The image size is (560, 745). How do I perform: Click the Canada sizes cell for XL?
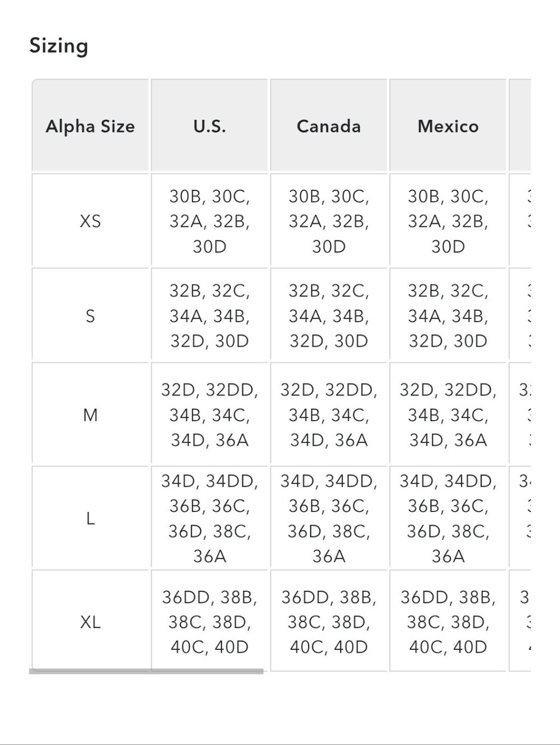click(329, 621)
